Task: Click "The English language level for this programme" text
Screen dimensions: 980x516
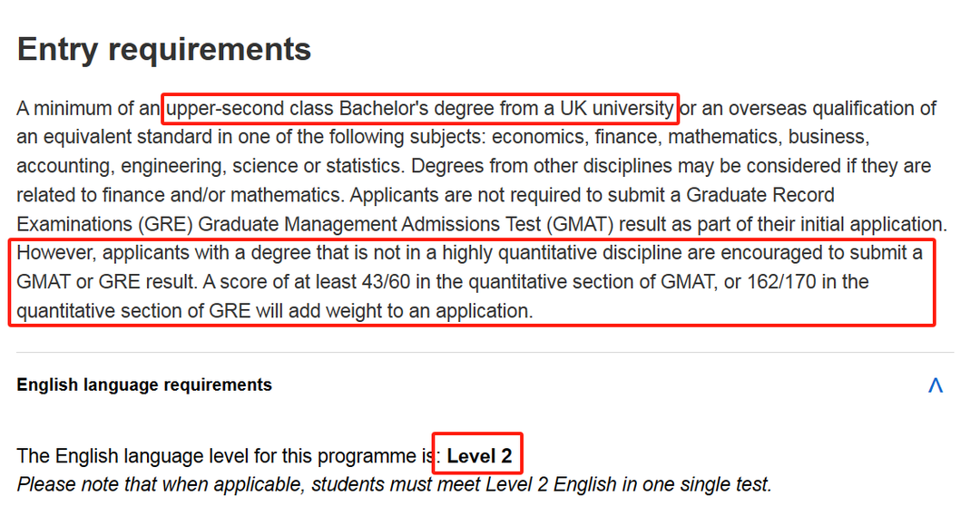Action: coord(218,456)
